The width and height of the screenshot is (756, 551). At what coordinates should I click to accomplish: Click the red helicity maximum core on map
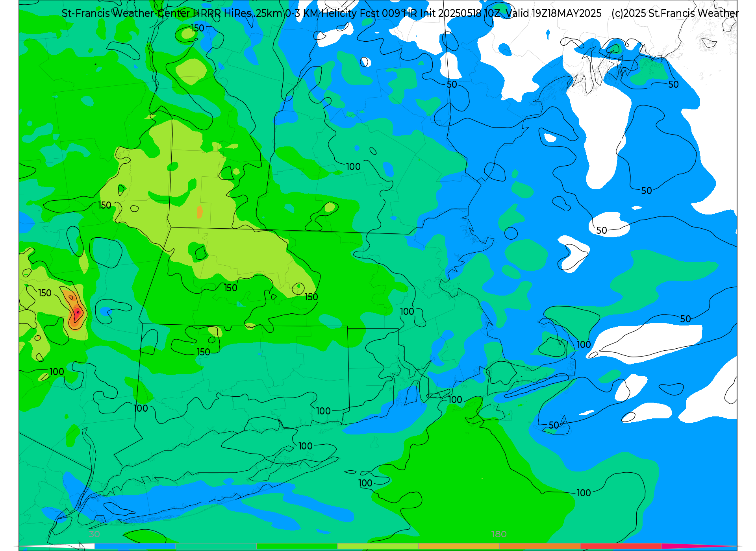tap(77, 313)
